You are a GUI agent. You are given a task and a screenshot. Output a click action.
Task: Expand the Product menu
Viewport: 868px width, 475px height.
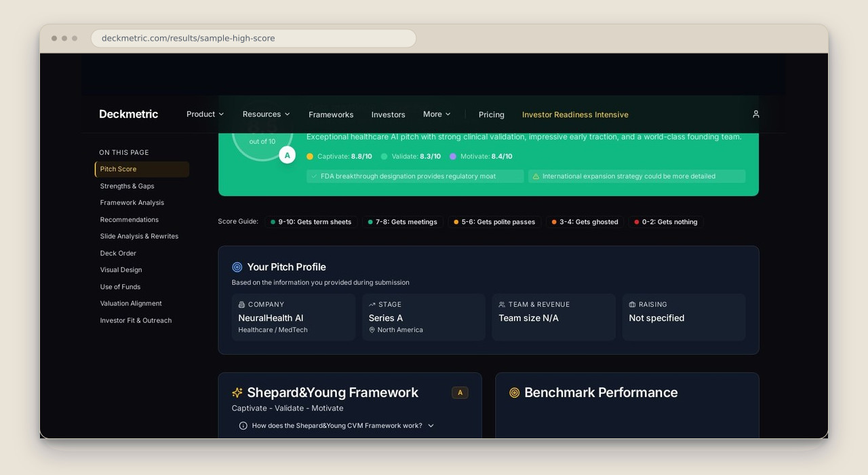205,114
